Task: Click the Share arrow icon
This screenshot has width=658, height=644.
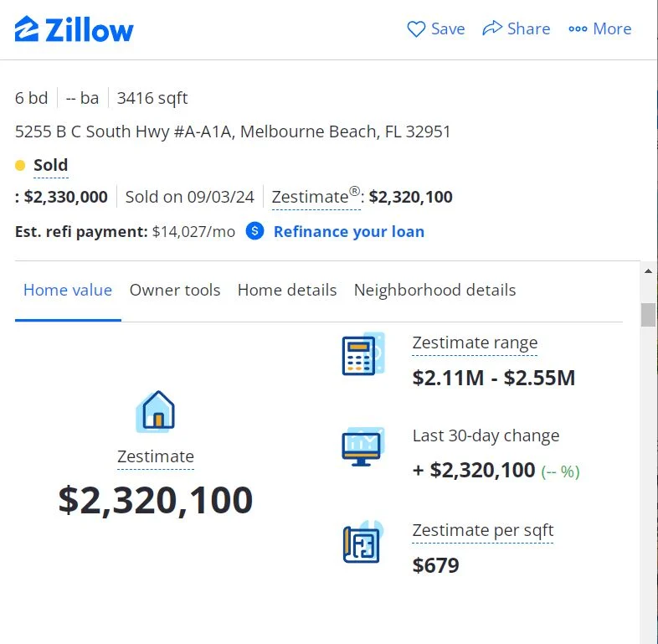Action: 492,29
